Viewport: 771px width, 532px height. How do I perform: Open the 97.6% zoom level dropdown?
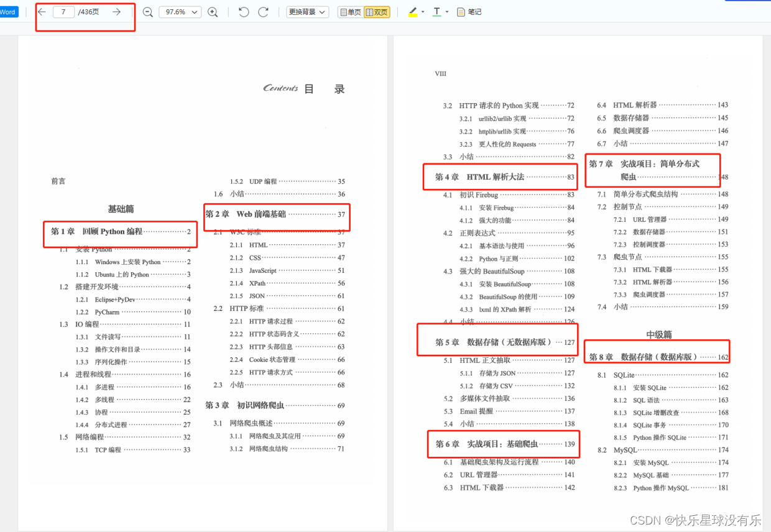(180, 12)
